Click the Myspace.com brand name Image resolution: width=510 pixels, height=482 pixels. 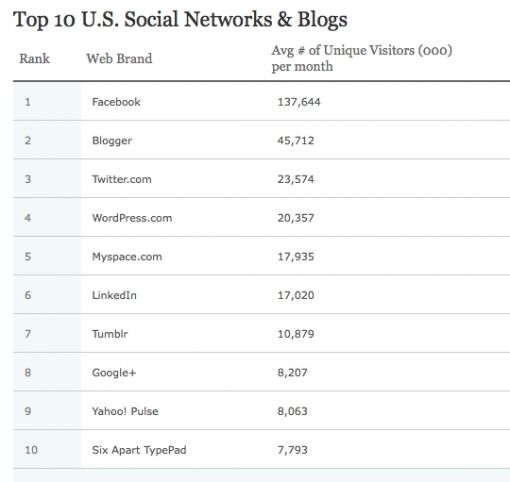coord(127,257)
